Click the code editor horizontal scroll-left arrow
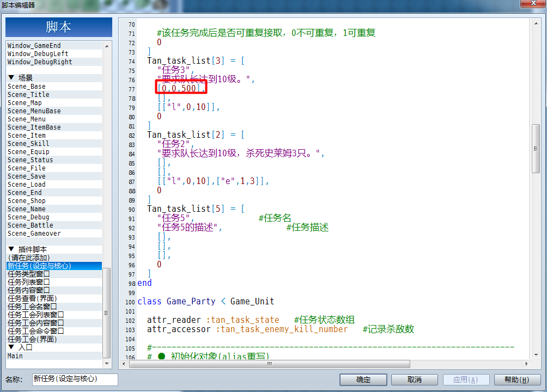The image size is (547, 392). [124, 364]
